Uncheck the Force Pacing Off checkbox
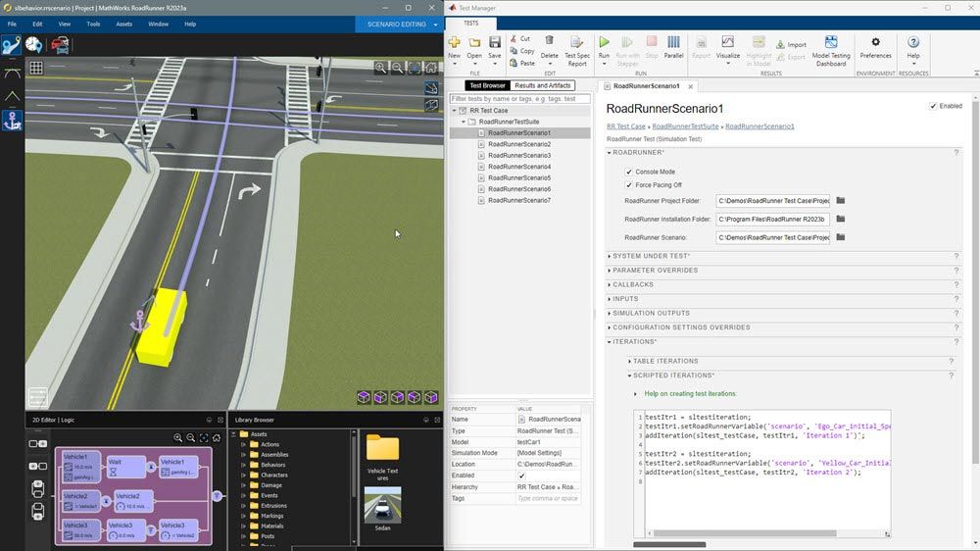Screen dimensions: 980x551 (629, 184)
